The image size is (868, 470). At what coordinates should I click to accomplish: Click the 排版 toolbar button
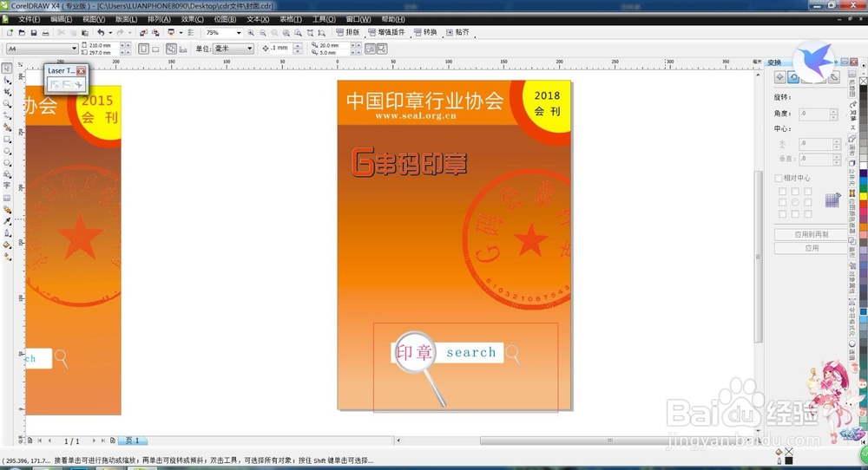point(348,33)
